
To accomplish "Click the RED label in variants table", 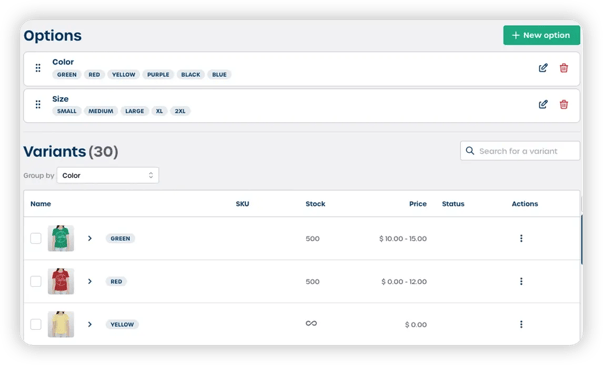I will point(116,282).
